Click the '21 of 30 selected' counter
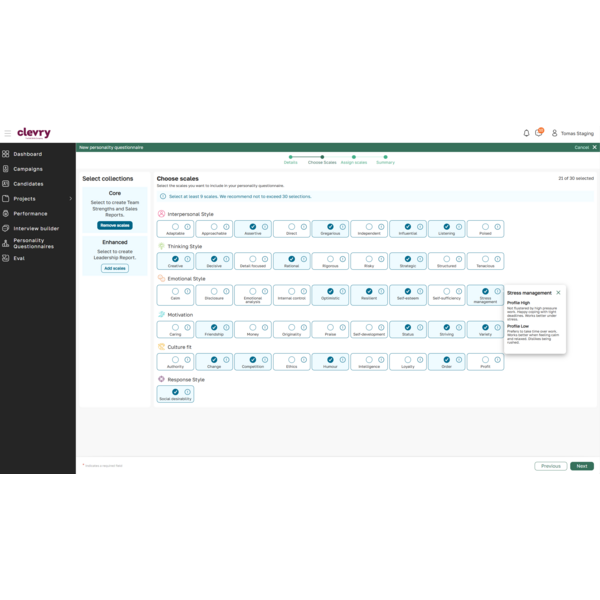The image size is (600, 600). tap(576, 178)
